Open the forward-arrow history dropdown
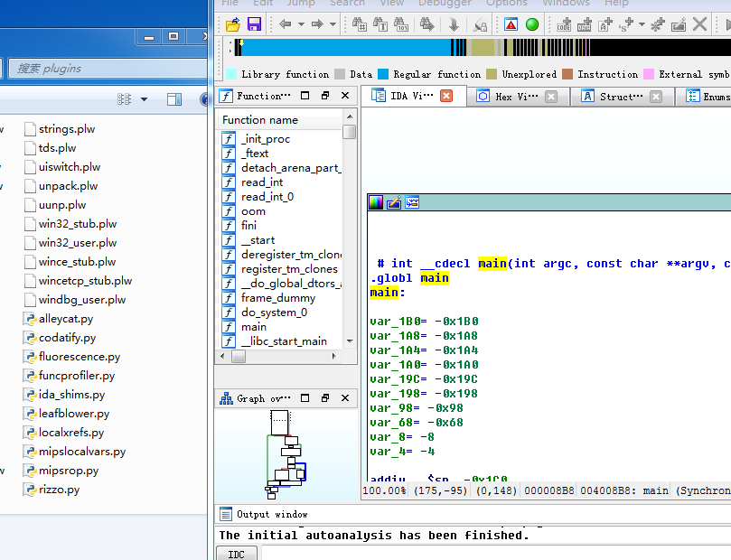Viewport: 731px width, 560px height. tap(333, 24)
